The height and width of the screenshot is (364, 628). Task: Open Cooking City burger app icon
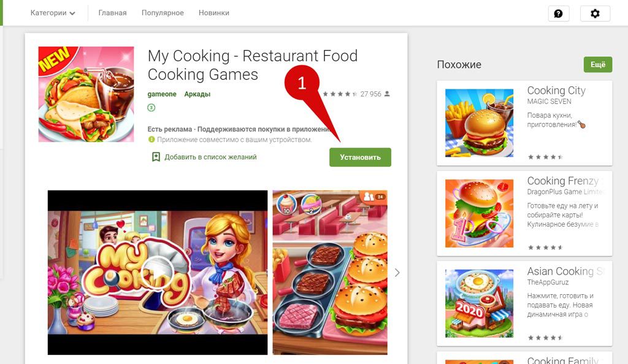[479, 123]
